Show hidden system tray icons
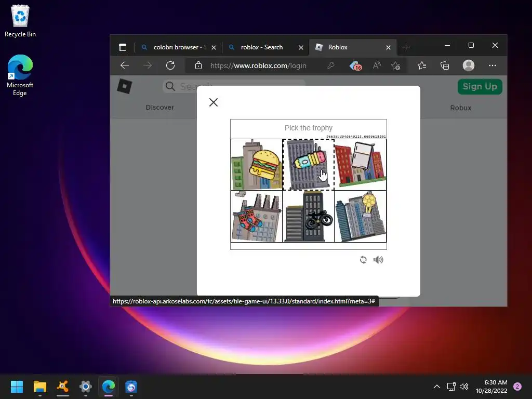532x399 pixels. click(x=437, y=387)
